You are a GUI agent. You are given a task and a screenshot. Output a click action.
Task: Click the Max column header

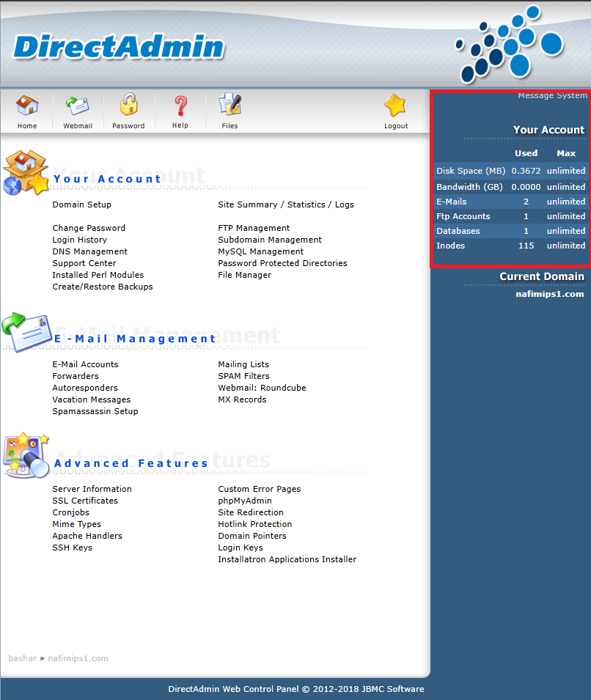tap(566, 153)
